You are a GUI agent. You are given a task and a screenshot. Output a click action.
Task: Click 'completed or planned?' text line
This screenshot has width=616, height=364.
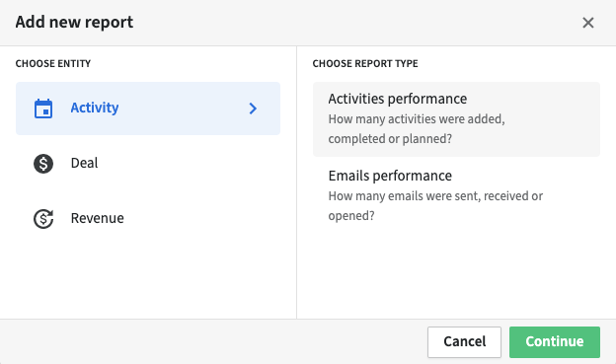click(x=390, y=139)
